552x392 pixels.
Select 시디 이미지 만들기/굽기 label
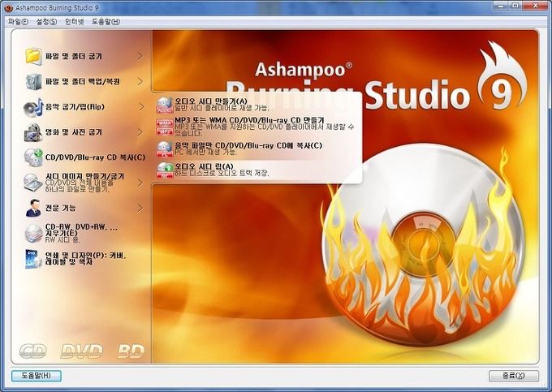click(x=84, y=176)
